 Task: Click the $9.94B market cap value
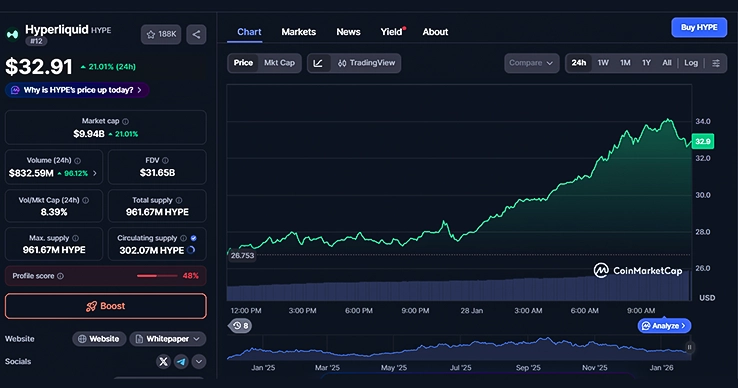tap(89, 134)
